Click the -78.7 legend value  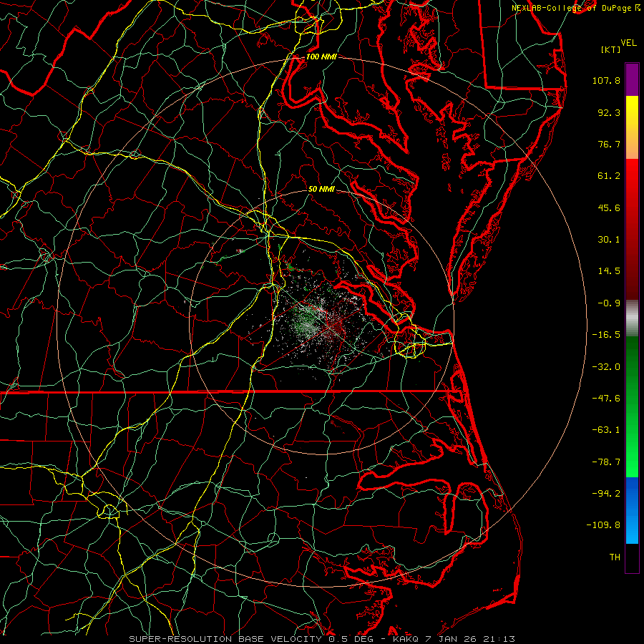(606, 462)
